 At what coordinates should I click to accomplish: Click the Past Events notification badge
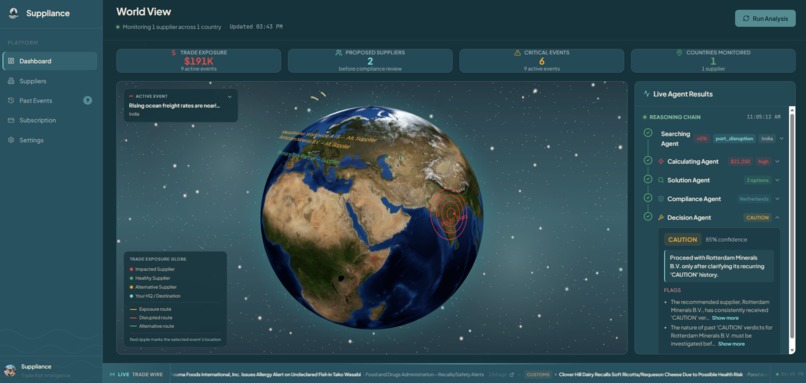point(88,101)
